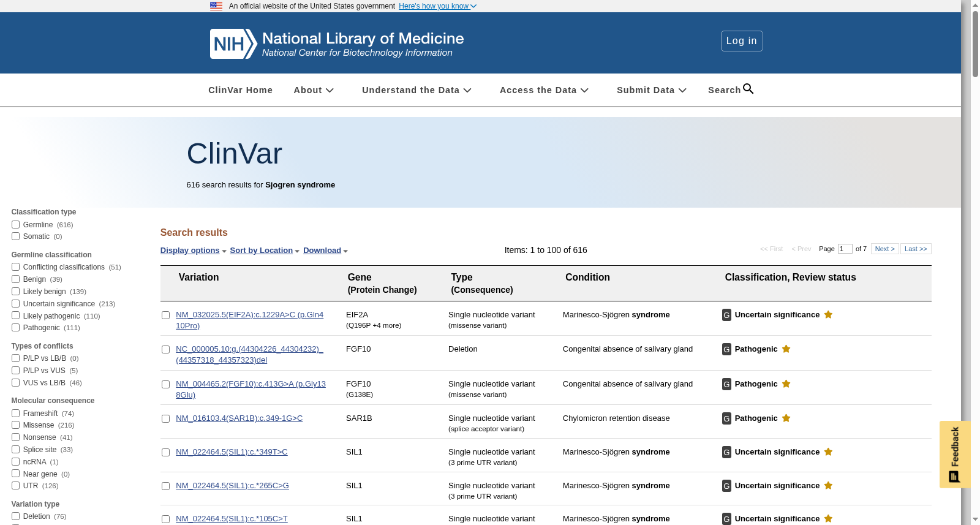Check the Likely pathogenic filter
980x525 pixels.
pyautogui.click(x=15, y=315)
